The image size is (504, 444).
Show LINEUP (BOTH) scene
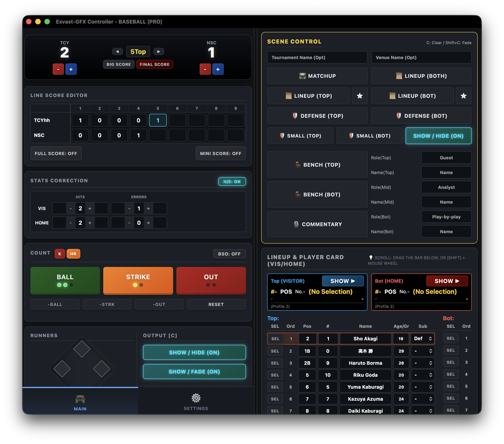pos(421,76)
